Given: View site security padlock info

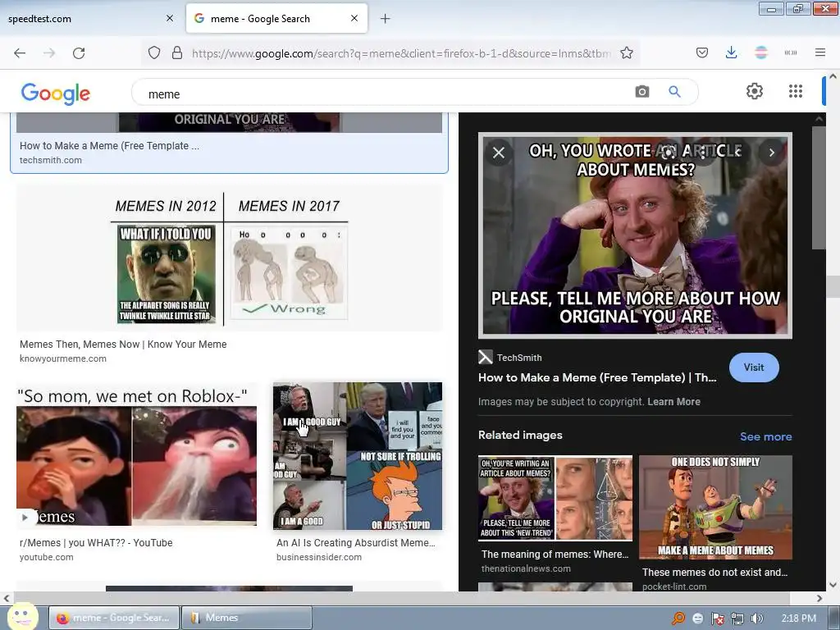Looking at the screenshot, I should 177,53.
